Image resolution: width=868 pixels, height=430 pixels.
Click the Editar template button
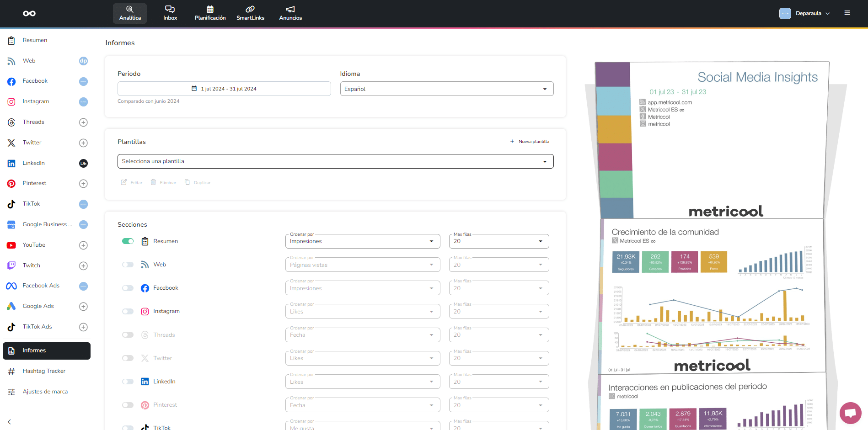click(132, 182)
